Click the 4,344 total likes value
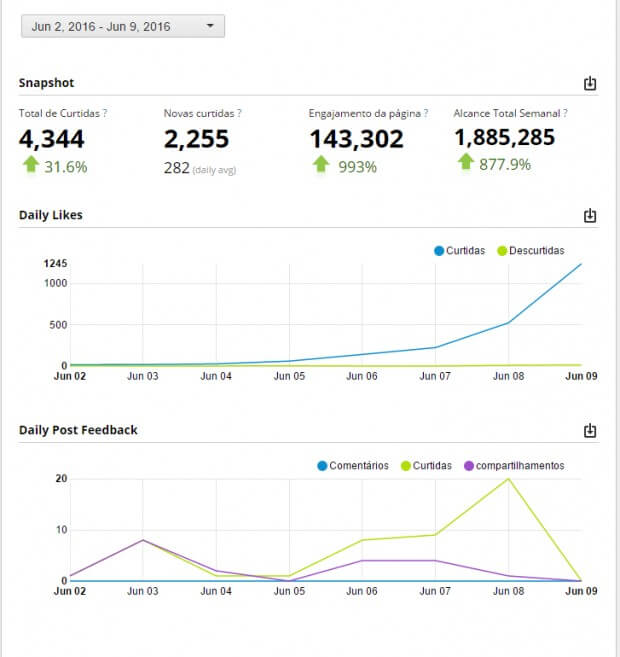The image size is (620, 657). click(52, 139)
